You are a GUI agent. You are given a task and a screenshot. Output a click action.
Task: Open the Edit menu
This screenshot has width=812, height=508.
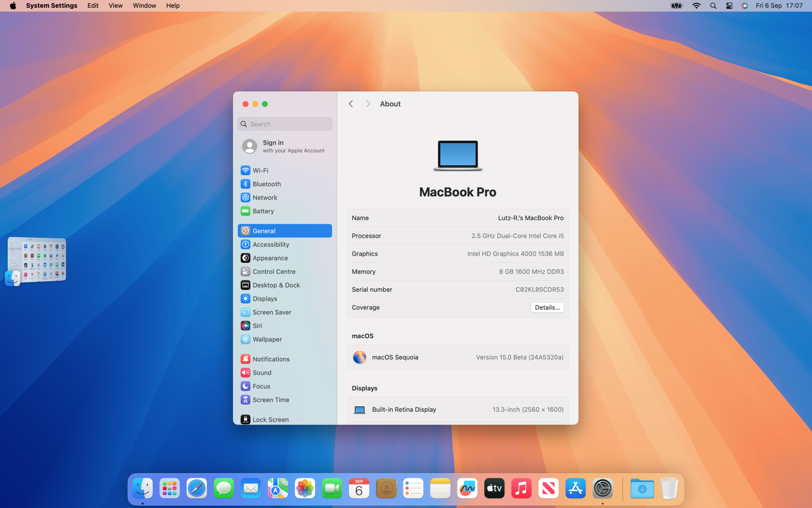tap(93, 6)
